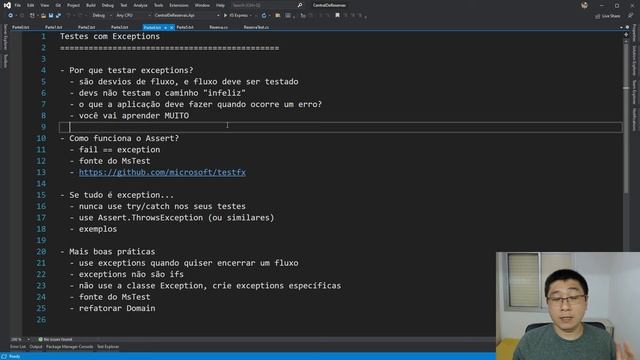Click the Save All toolbar icon
This screenshot has height=360, width=640.
[58, 16]
